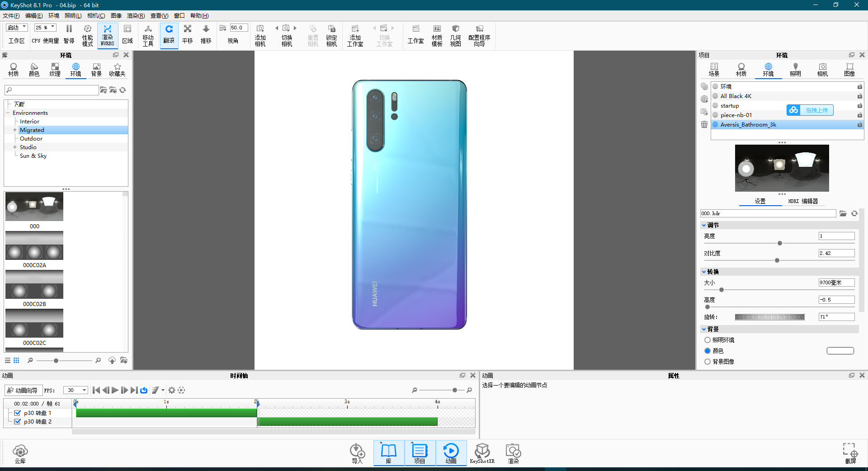This screenshot has width=868, height=471.
Task: Click 添加工作室 add studio icon
Action: (355, 35)
